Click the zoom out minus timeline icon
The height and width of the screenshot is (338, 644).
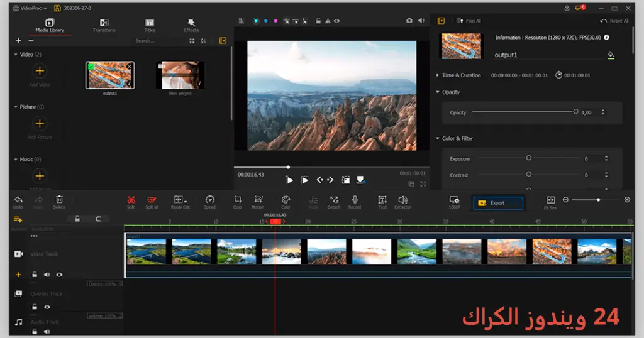(565, 200)
